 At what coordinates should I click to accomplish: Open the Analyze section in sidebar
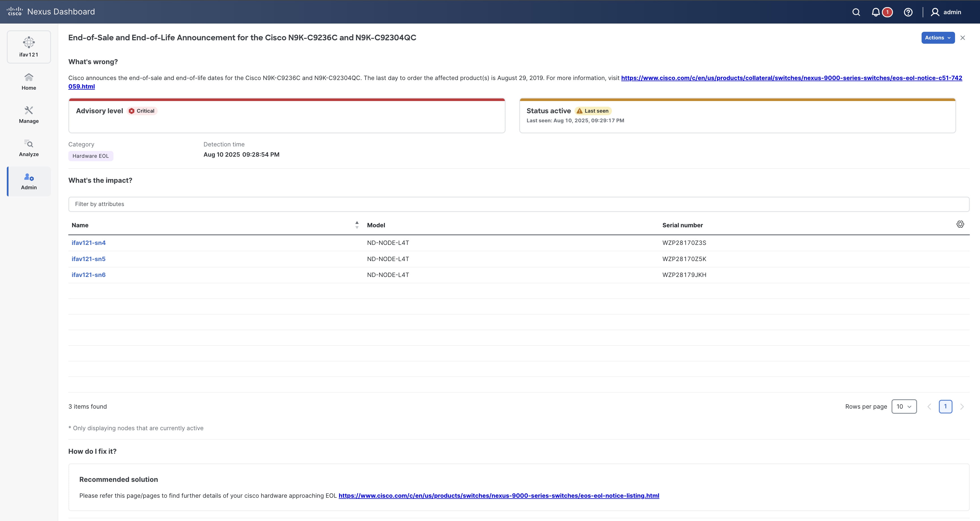[29, 148]
